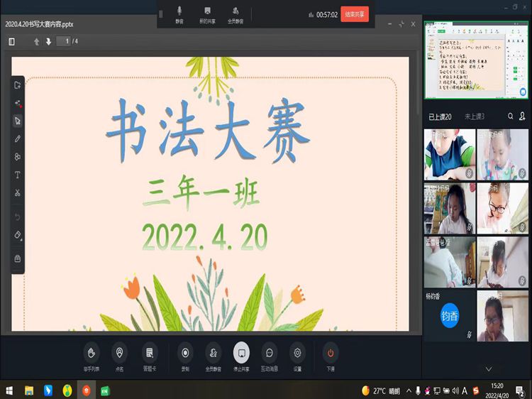Select the shapes tool in annotation toolbar
Screen dimensions: 532x399
tap(18, 157)
